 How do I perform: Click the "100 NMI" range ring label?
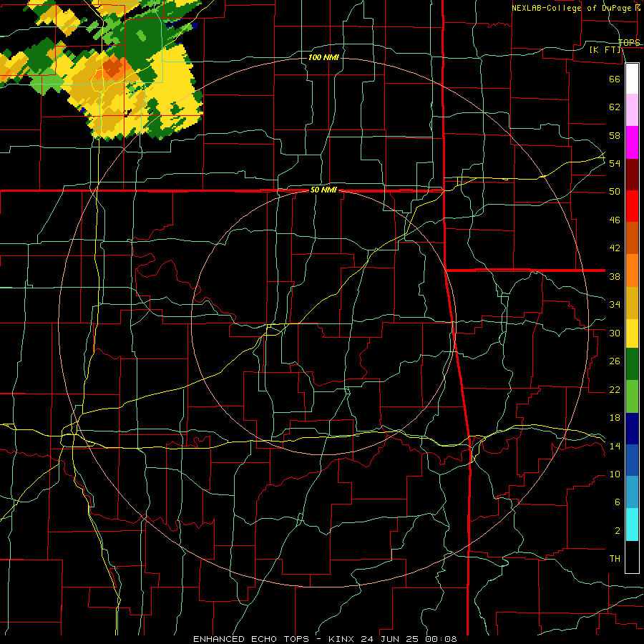coord(323,57)
